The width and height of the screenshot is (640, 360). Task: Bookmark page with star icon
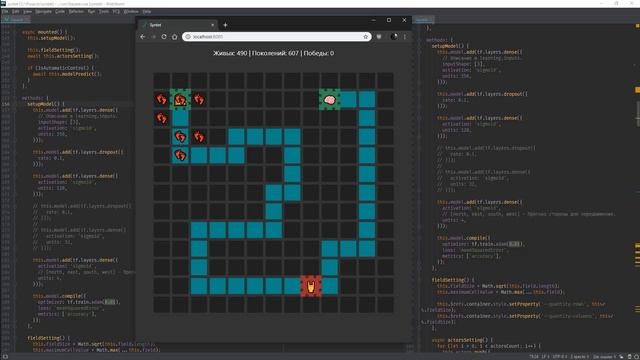tap(365, 37)
